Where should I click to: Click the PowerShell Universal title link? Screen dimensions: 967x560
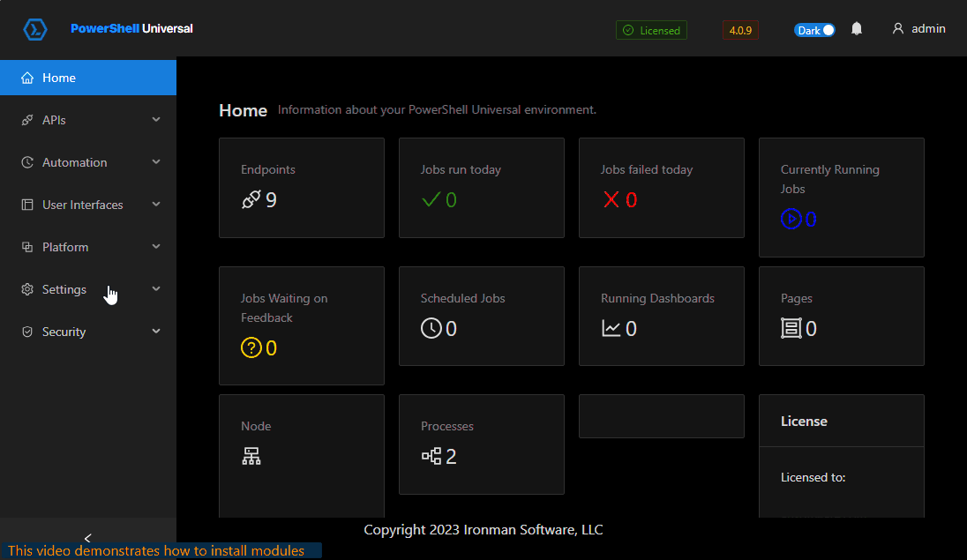[x=131, y=29]
